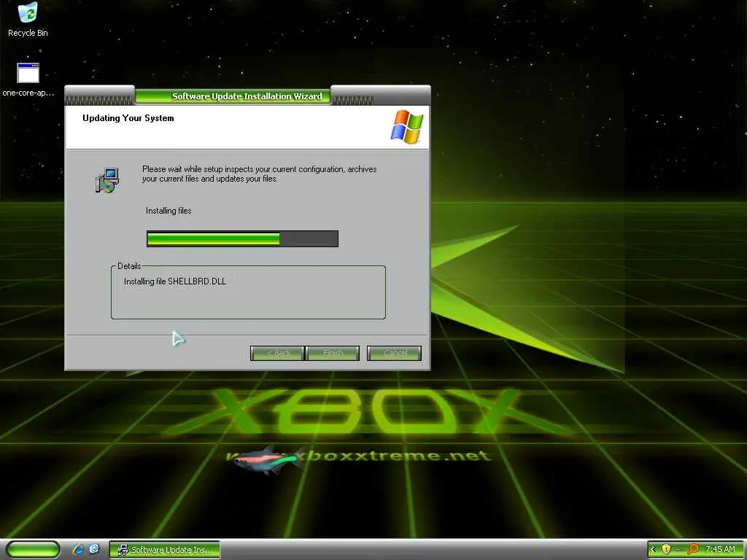This screenshot has height=560, width=747.
Task: Open the yellow security shield tray icon
Action: click(x=667, y=550)
